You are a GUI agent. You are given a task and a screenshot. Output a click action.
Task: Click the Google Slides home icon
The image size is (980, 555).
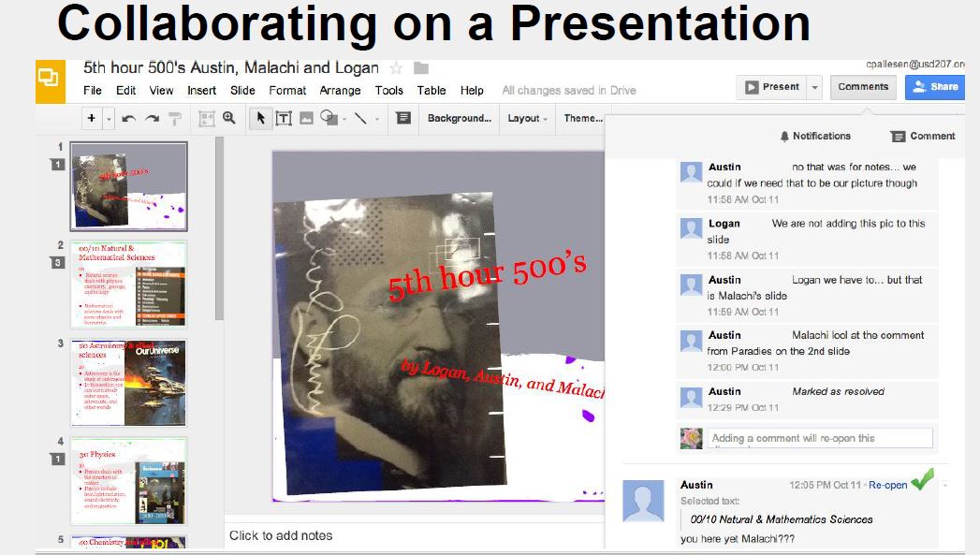click(50, 81)
